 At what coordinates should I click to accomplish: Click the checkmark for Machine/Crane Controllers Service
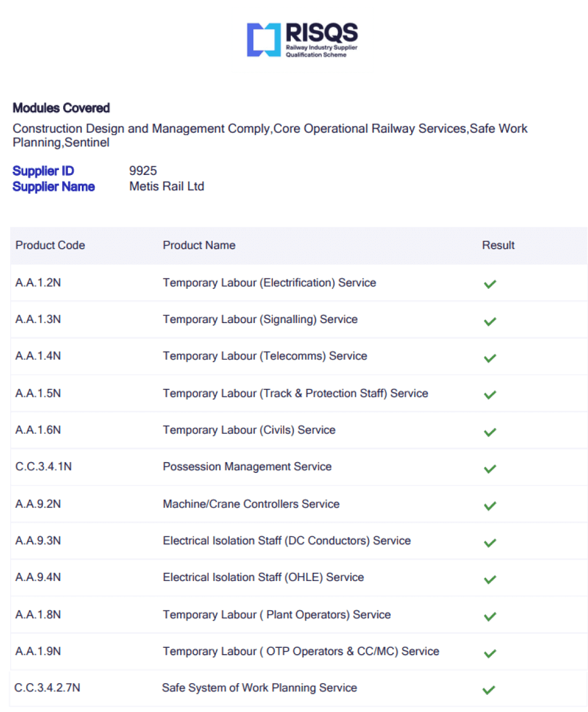(490, 505)
